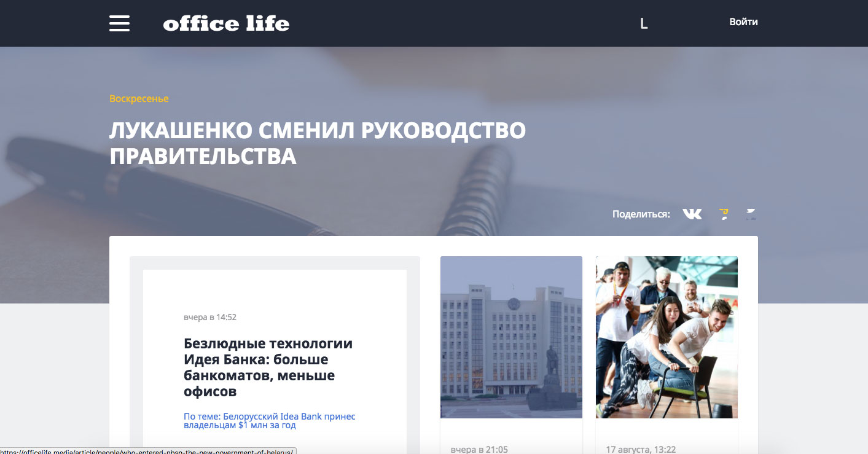Screen dimensions: 868x454
Task: Click the office life logo
Action: click(x=226, y=23)
